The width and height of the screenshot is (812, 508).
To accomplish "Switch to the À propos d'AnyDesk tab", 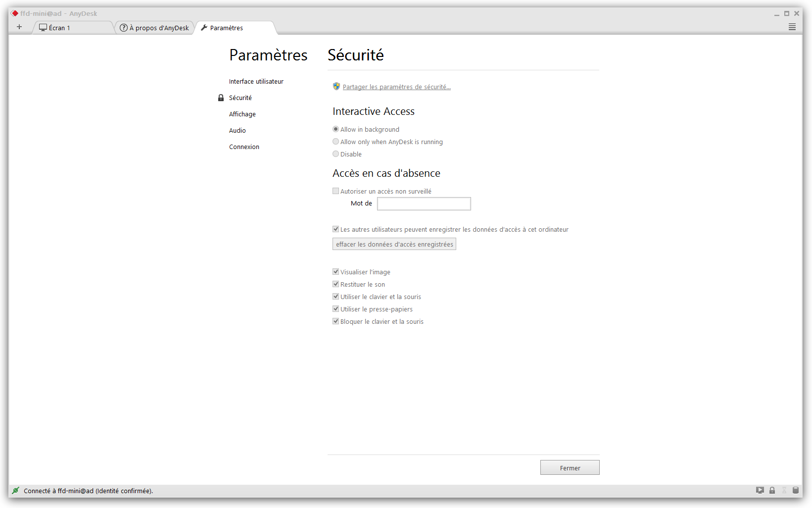I will click(154, 28).
